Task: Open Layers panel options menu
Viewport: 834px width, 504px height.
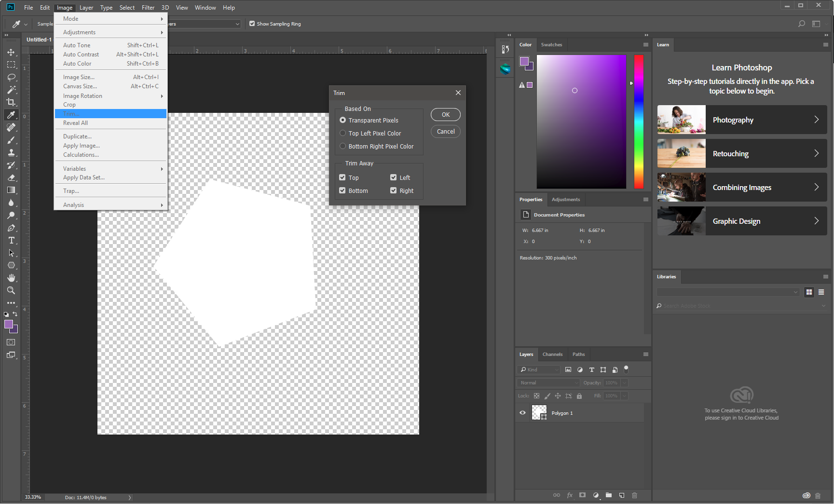Action: pyautogui.click(x=646, y=354)
